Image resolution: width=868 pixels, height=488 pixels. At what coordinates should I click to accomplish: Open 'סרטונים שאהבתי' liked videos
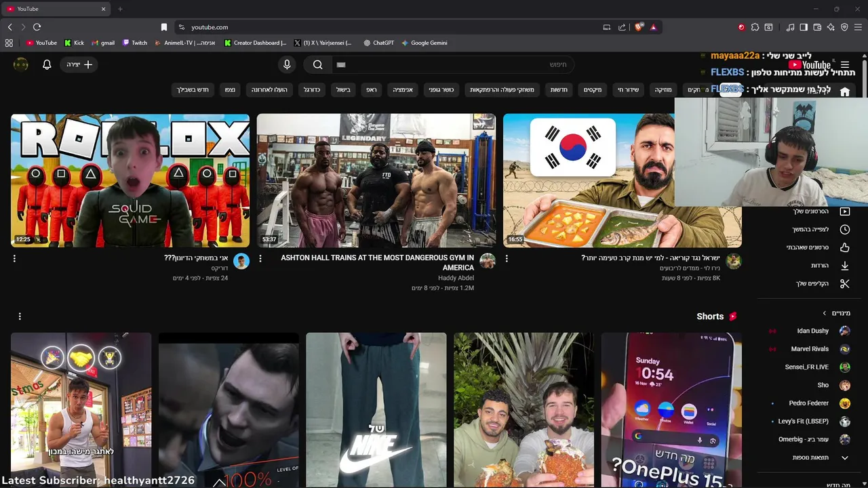[818, 247]
